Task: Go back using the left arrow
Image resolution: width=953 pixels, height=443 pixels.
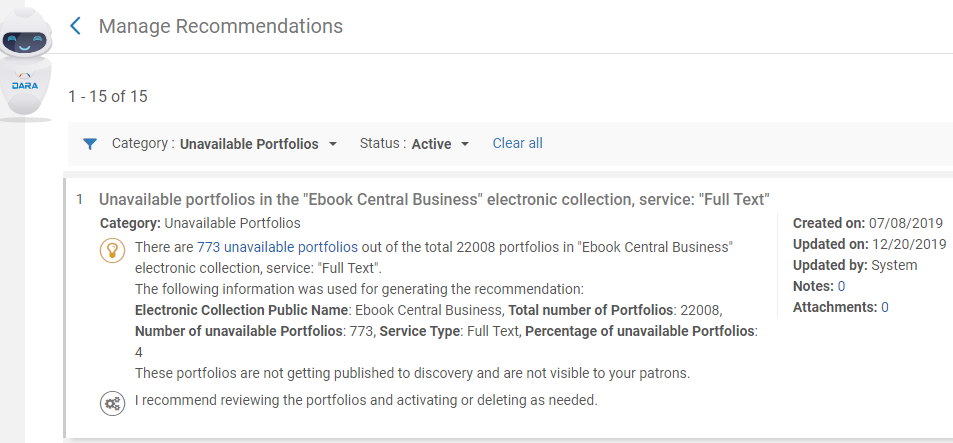Action: coord(75,26)
